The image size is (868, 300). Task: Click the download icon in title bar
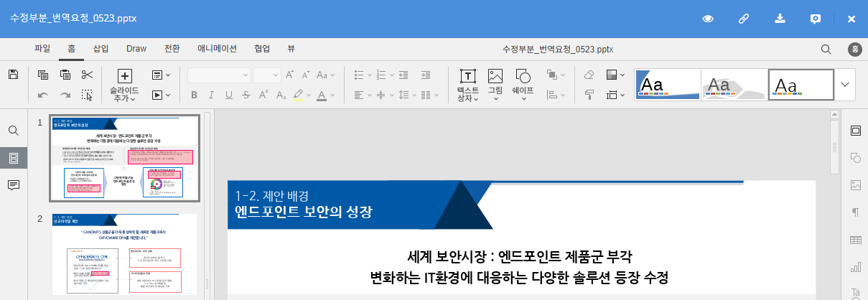click(780, 19)
